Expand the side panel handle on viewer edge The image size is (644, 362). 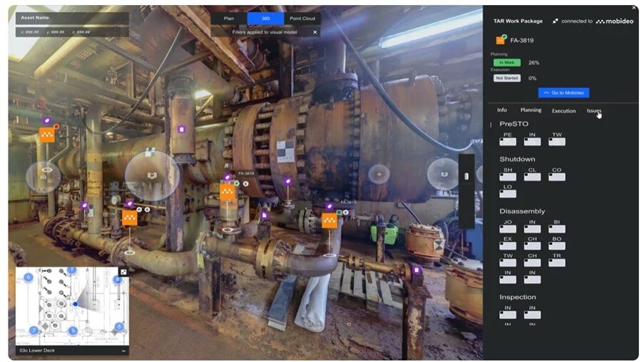[466, 176]
